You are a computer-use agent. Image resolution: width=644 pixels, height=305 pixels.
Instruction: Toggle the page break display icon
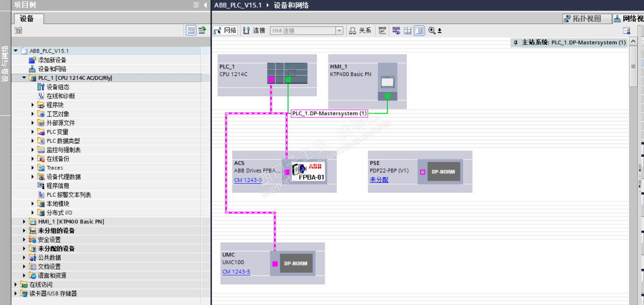pyautogui.click(x=408, y=31)
